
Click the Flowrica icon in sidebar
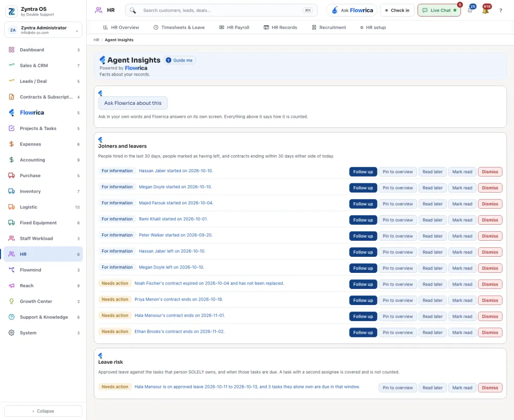pos(11,113)
